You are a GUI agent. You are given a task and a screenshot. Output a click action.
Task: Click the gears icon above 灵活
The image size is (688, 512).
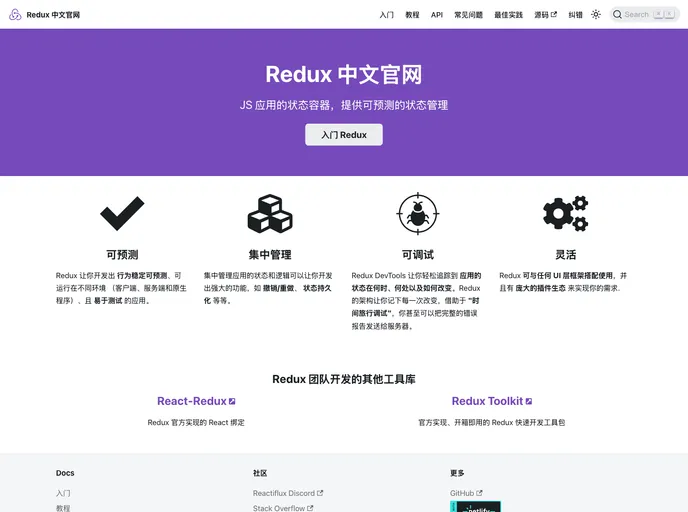[566, 214]
